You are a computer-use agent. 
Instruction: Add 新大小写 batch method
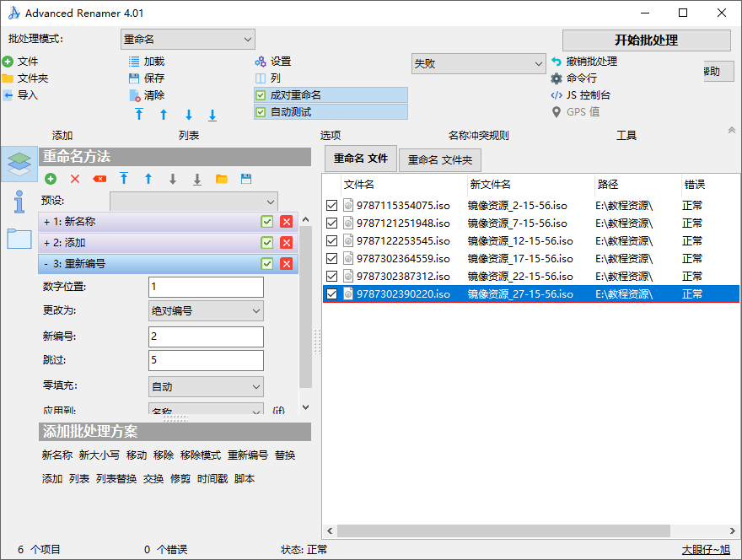(x=99, y=455)
